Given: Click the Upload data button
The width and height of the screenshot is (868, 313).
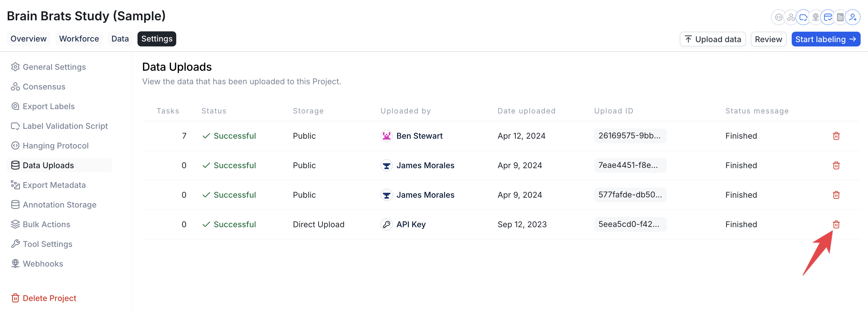Looking at the screenshot, I should (713, 39).
